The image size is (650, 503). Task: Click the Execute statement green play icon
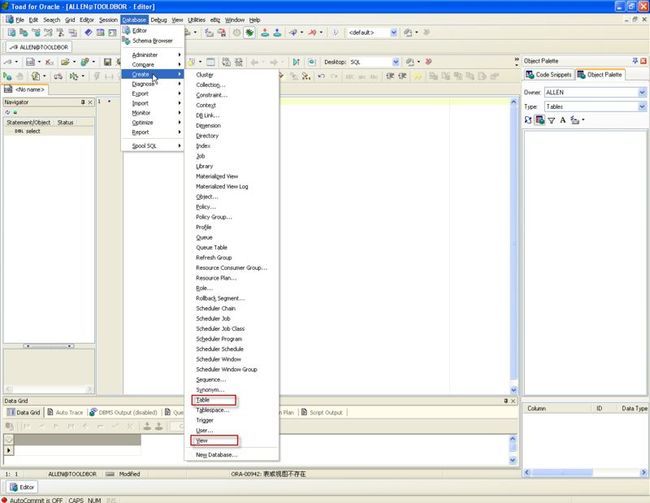[7, 76]
